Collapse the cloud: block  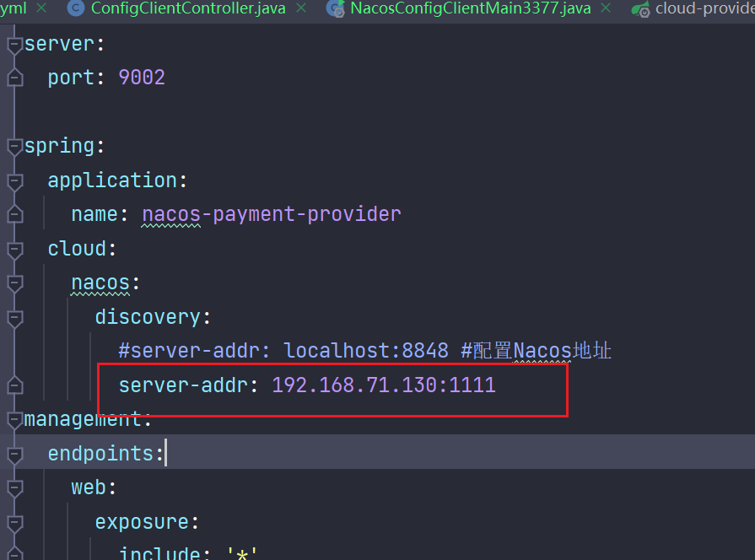(15, 250)
